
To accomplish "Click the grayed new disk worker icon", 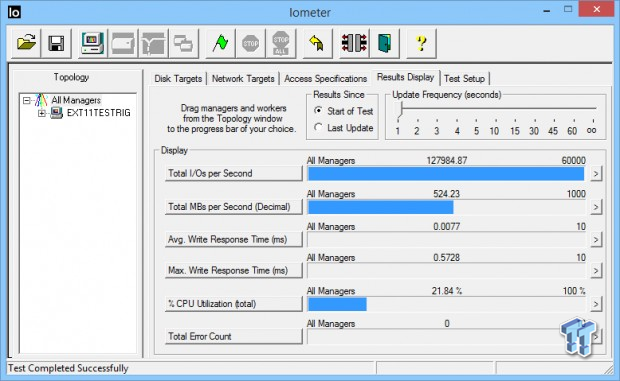I will [x=123, y=43].
